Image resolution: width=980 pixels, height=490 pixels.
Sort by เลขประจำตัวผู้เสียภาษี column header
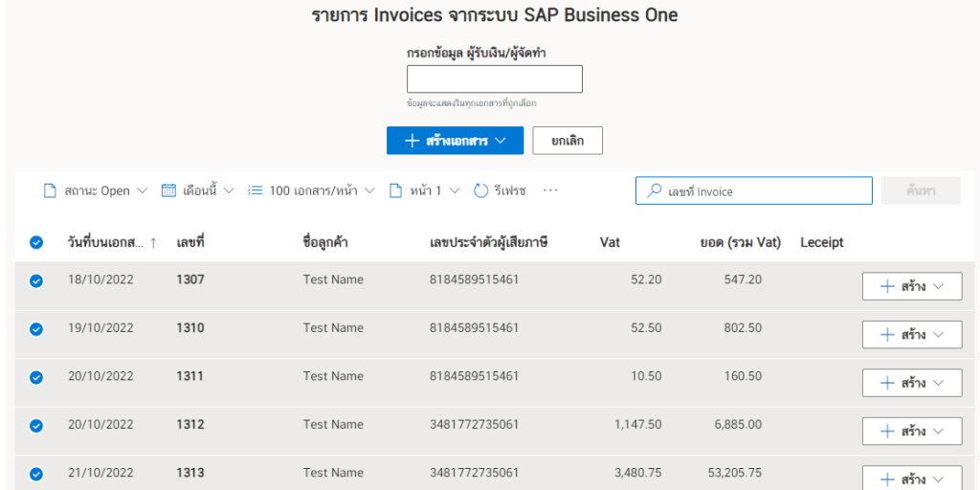click(x=489, y=242)
